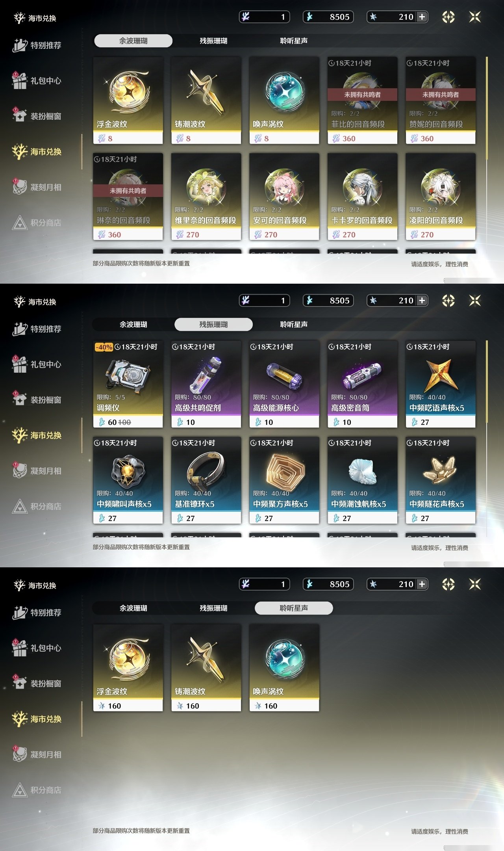
Task: Choose 卡卡罗的回音频段 item card
Action: pyautogui.click(x=362, y=197)
